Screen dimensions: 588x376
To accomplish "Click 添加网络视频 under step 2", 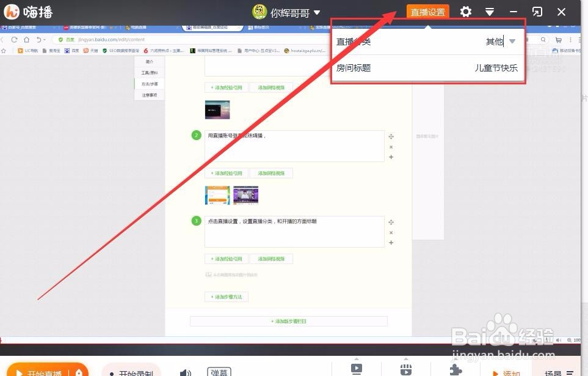I will [x=271, y=173].
